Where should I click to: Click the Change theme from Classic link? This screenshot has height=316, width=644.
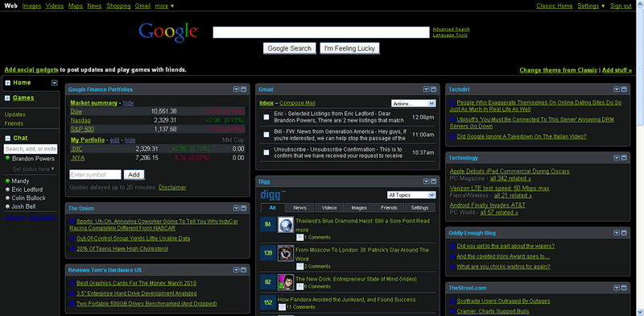coord(558,70)
